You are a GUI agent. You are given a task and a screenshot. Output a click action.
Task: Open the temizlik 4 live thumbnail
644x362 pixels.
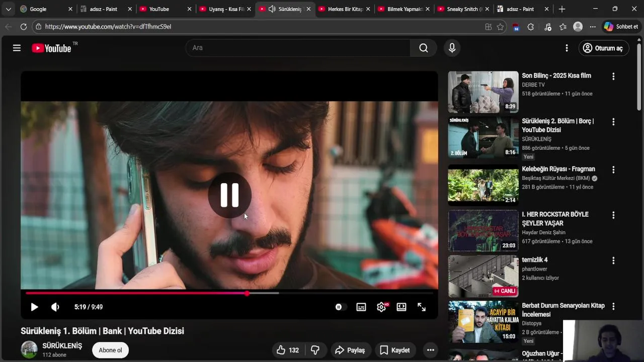[x=483, y=276]
